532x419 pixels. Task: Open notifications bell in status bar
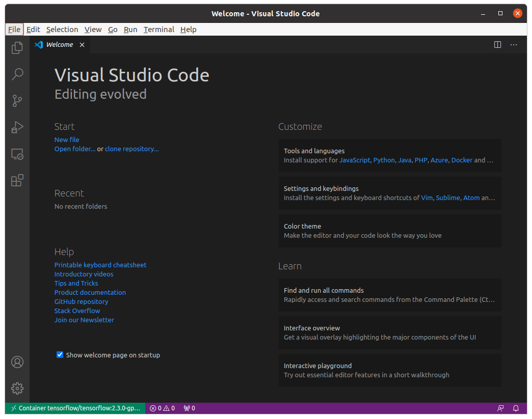pos(516,408)
